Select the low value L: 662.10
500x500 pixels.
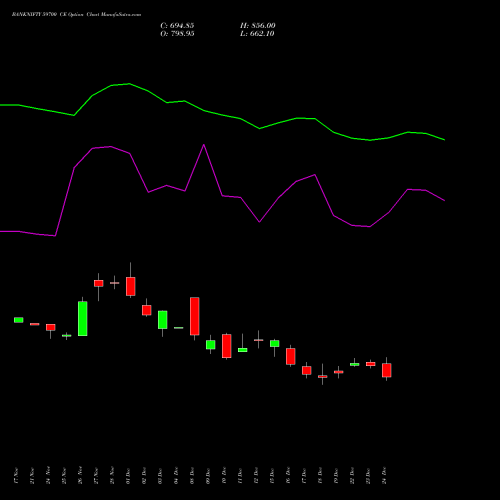coord(257,34)
